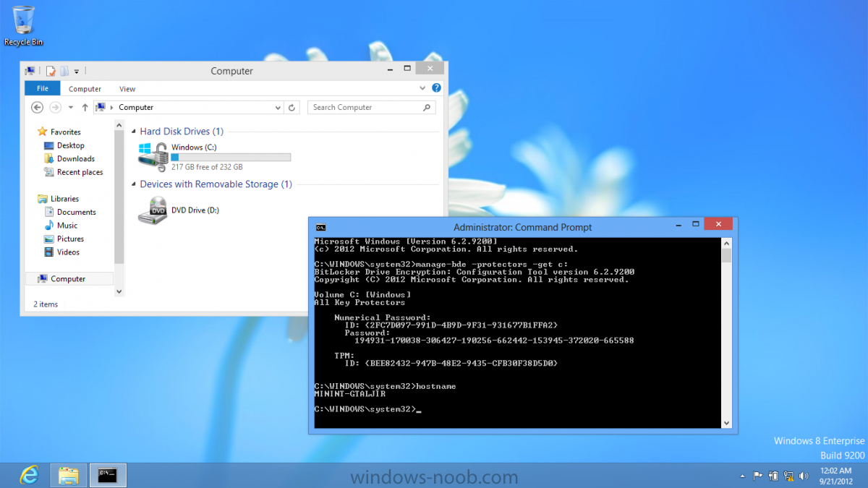Click the search magnifier icon

(427, 107)
